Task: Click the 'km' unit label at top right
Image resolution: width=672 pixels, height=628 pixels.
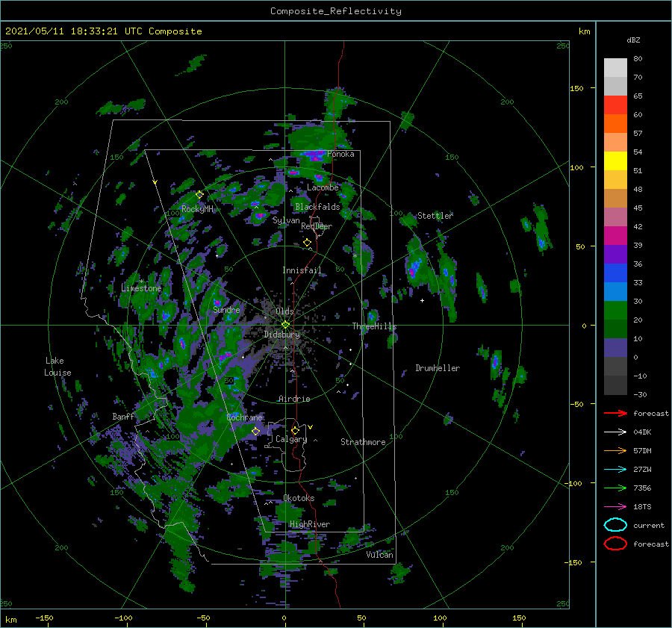Action: [x=584, y=31]
